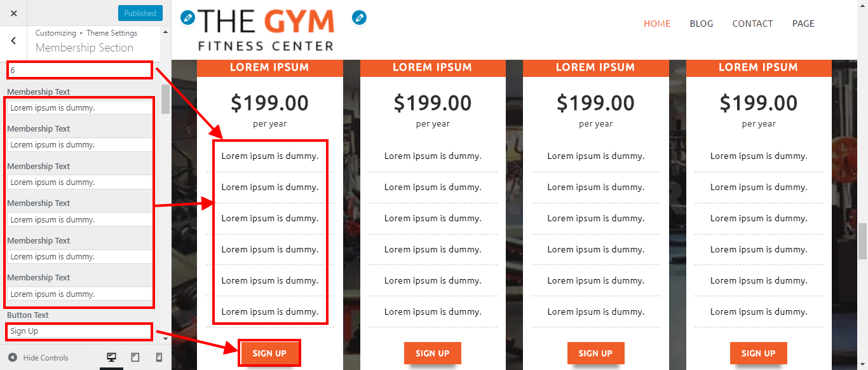Click the fourth plan's SIGN UP button

pyautogui.click(x=758, y=353)
